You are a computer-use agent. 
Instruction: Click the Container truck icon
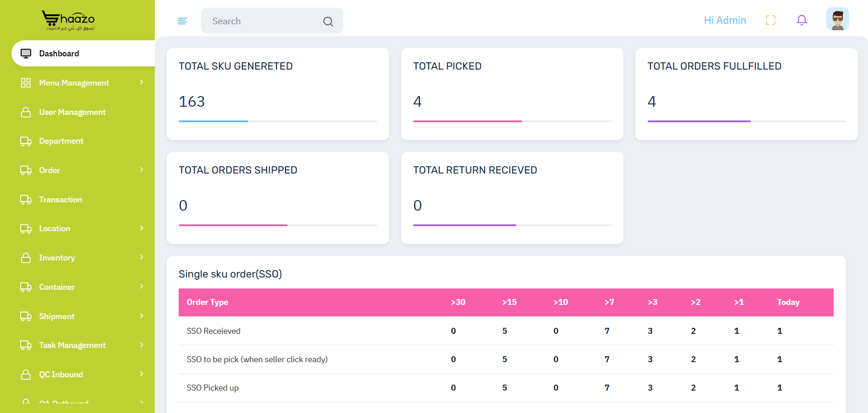[x=26, y=287]
